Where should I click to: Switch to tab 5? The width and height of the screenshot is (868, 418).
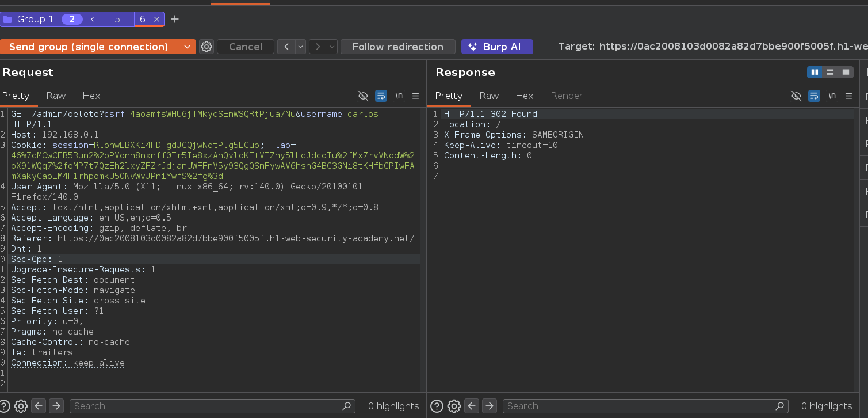[117, 19]
